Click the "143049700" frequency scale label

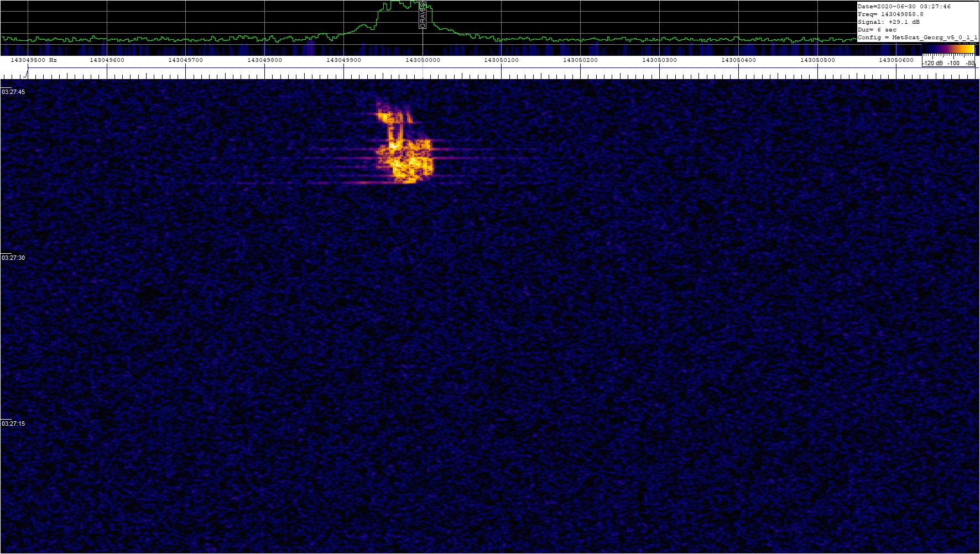(x=186, y=60)
